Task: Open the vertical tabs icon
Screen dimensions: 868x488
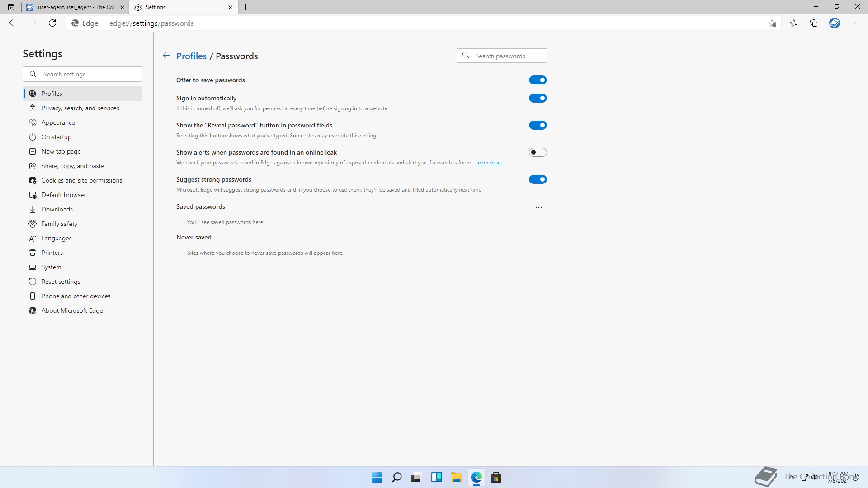Action: tap(11, 7)
